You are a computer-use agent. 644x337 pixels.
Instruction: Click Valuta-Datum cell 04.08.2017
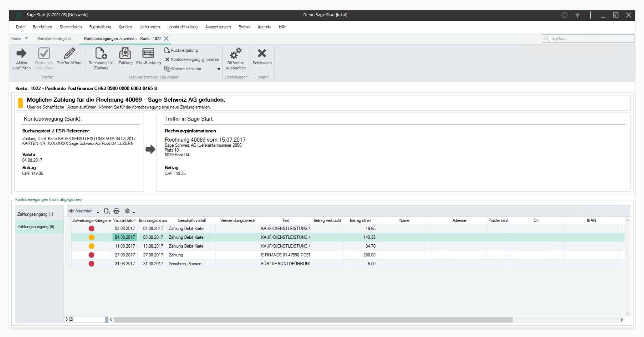(x=125, y=237)
